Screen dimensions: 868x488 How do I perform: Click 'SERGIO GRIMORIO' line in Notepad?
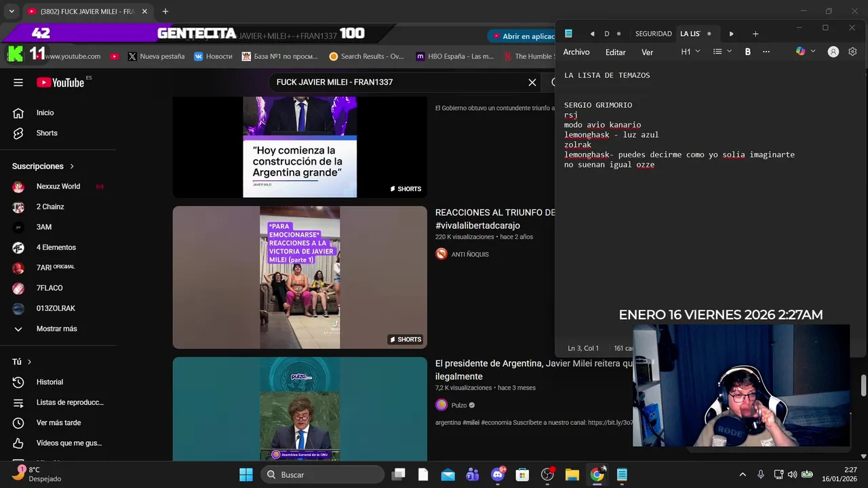598,105
